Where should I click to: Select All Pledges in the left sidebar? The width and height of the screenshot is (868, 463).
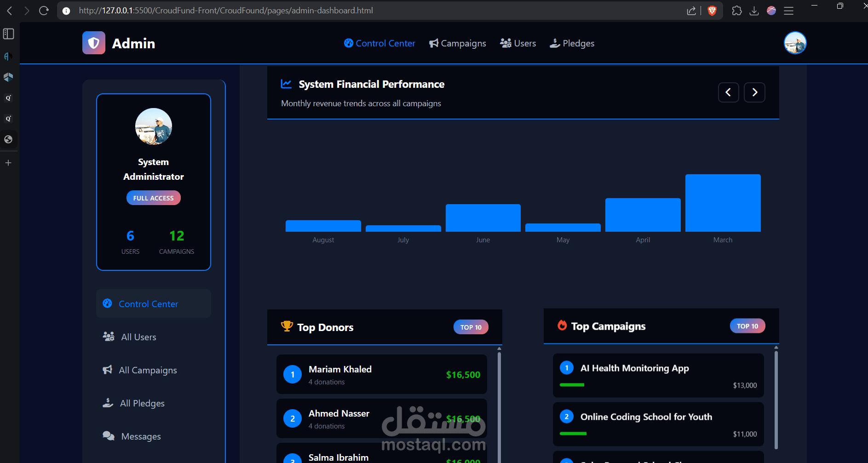(154, 403)
